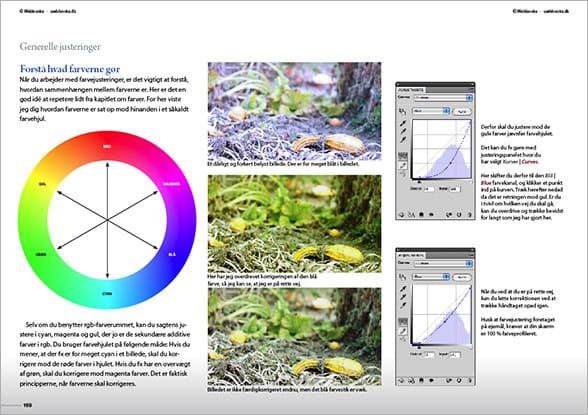
Task: Click the overcorrected yellow-green garden photo
Action: tap(294, 224)
